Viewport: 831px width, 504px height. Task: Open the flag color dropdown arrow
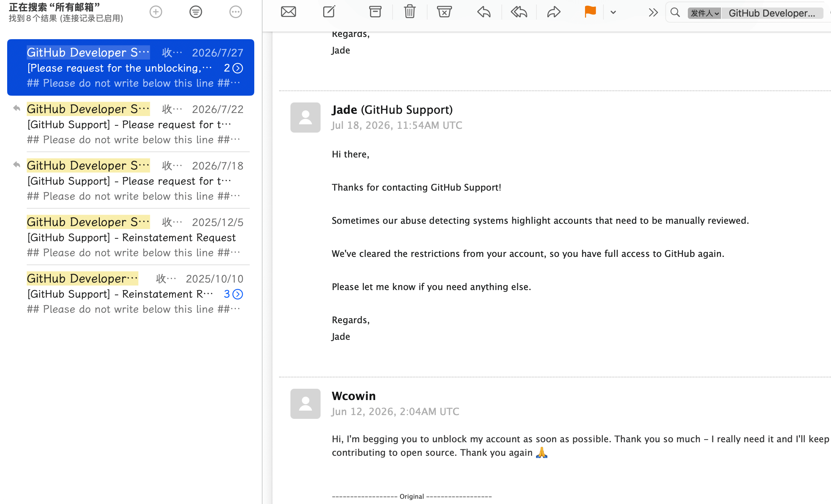point(613,12)
